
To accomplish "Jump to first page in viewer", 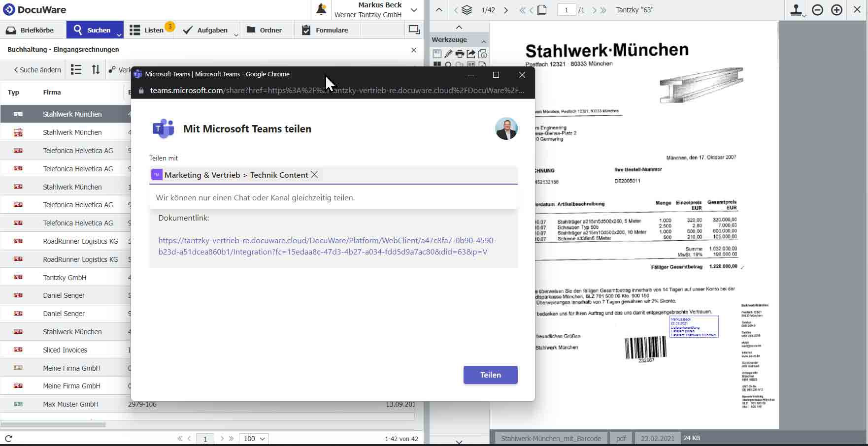I will [522, 10].
